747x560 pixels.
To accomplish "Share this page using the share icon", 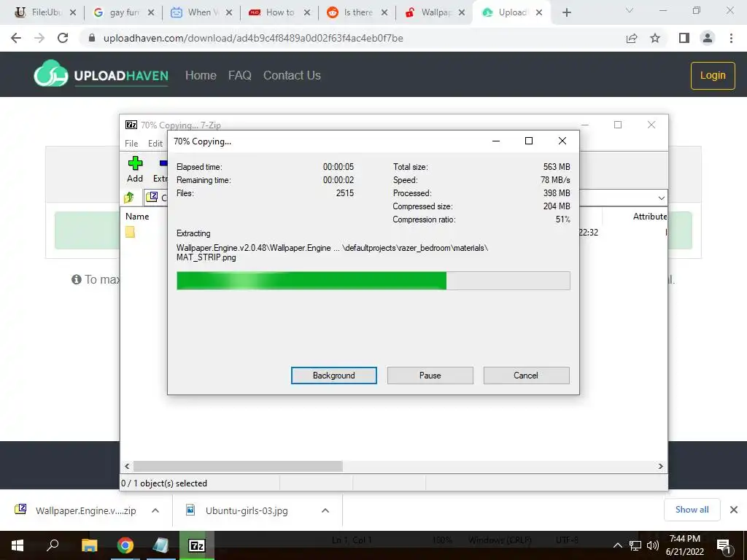I will tap(632, 38).
